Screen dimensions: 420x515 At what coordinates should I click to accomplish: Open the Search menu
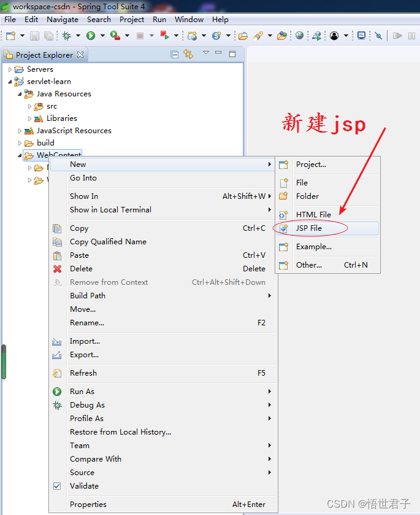[x=99, y=20]
